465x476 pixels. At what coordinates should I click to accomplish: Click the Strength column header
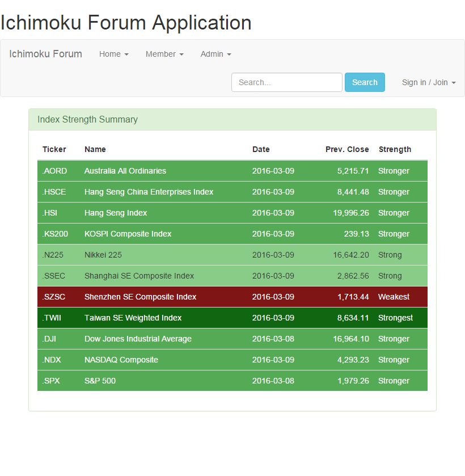tap(395, 149)
